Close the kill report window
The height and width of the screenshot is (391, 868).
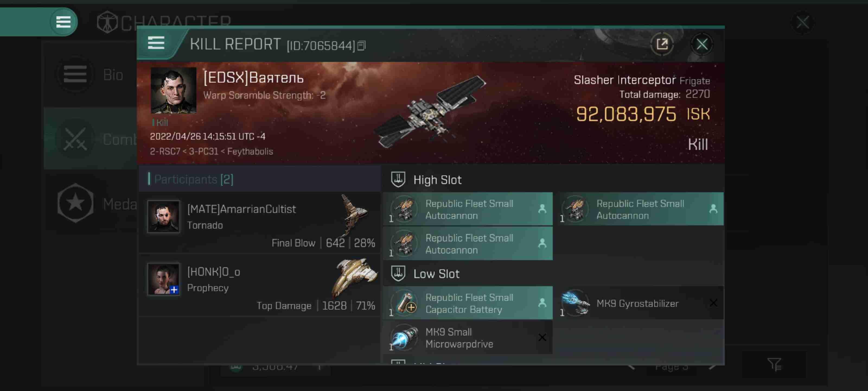(702, 44)
